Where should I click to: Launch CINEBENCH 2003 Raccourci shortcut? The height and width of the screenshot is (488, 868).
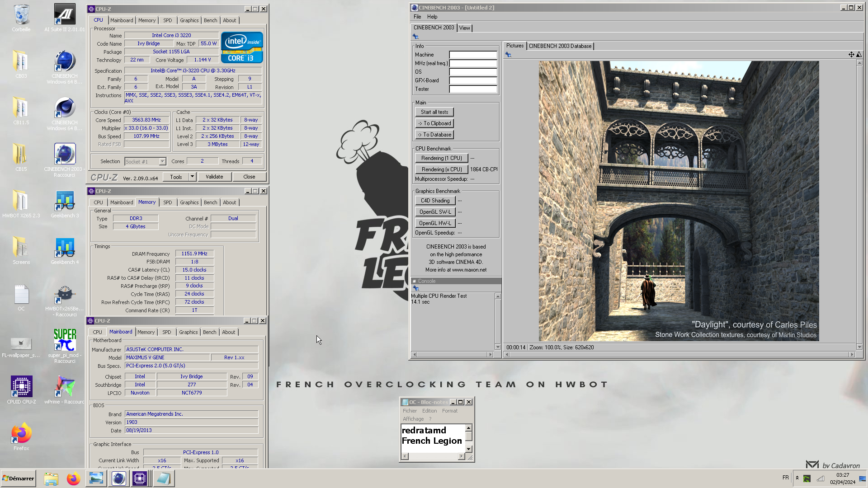pos(65,160)
